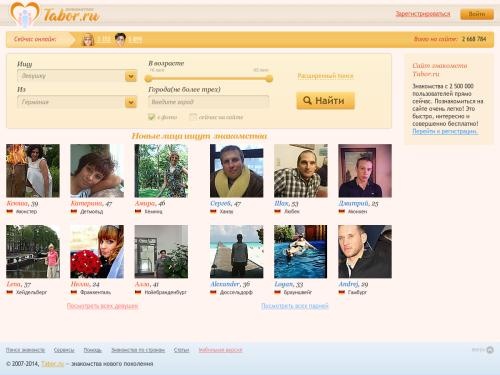The image size is (500, 375).
Task: Click the name link Andrej, 29
Action: (353, 284)
